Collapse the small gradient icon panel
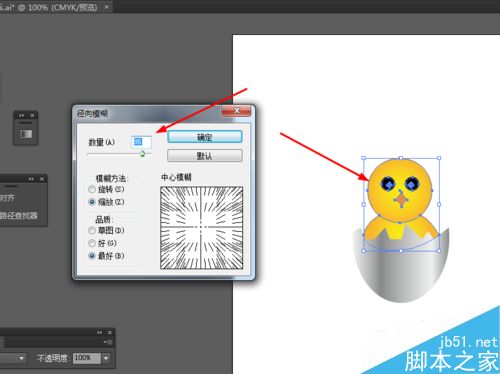 [22, 115]
